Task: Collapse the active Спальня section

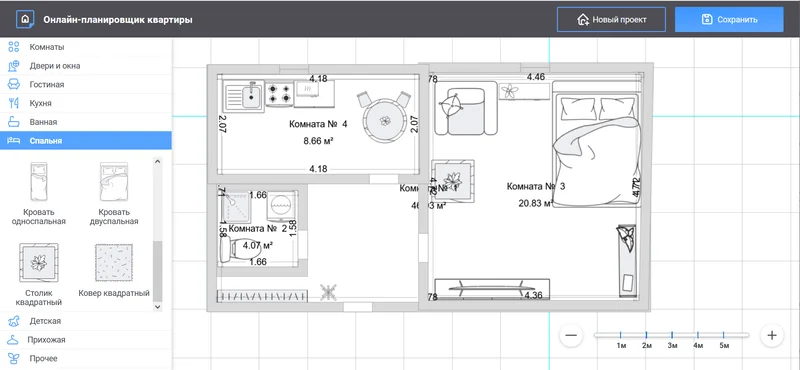Action: pyautogui.click(x=86, y=140)
